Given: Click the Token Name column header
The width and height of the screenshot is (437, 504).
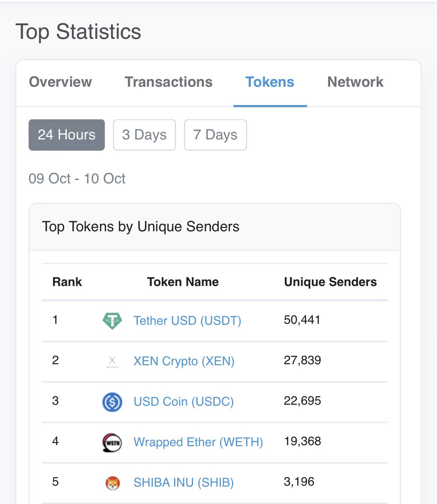Looking at the screenshot, I should tap(183, 282).
